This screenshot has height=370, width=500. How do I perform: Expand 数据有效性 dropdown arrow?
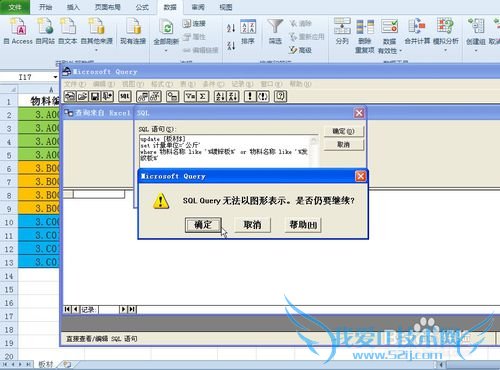(x=400, y=51)
